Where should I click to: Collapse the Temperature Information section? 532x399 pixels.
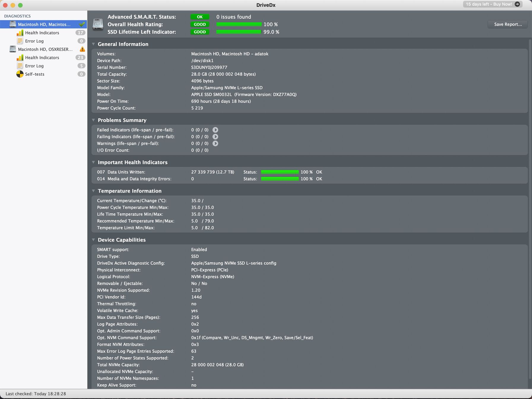click(x=93, y=191)
